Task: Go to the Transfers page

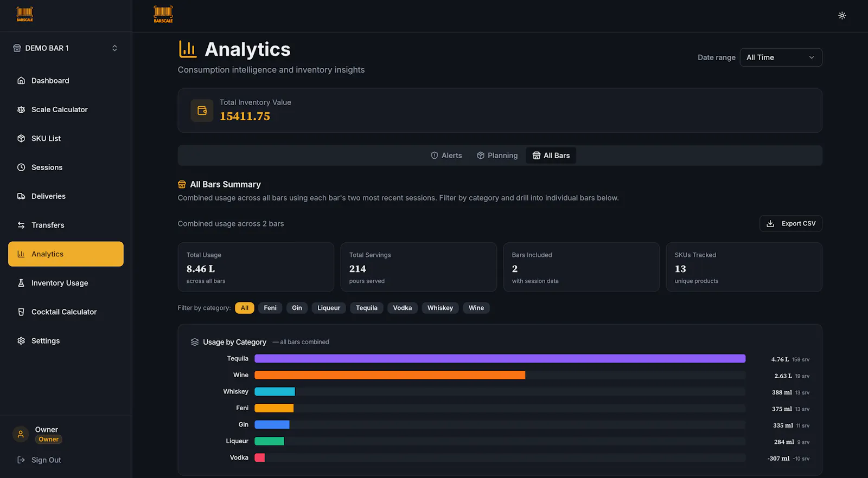Action: (66, 225)
